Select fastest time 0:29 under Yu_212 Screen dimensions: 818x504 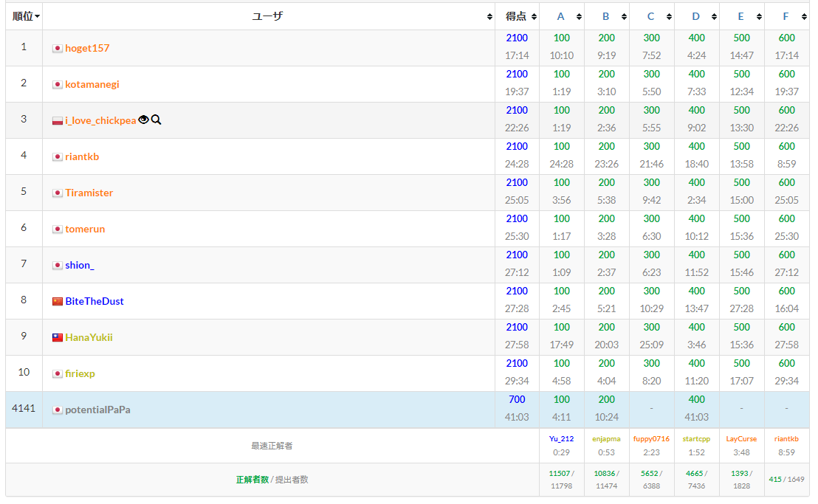click(x=561, y=453)
